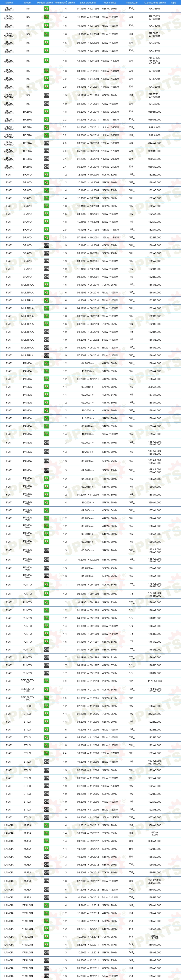
Task: Click the power cell 29kW / 39KM
Action: (110, 681)
